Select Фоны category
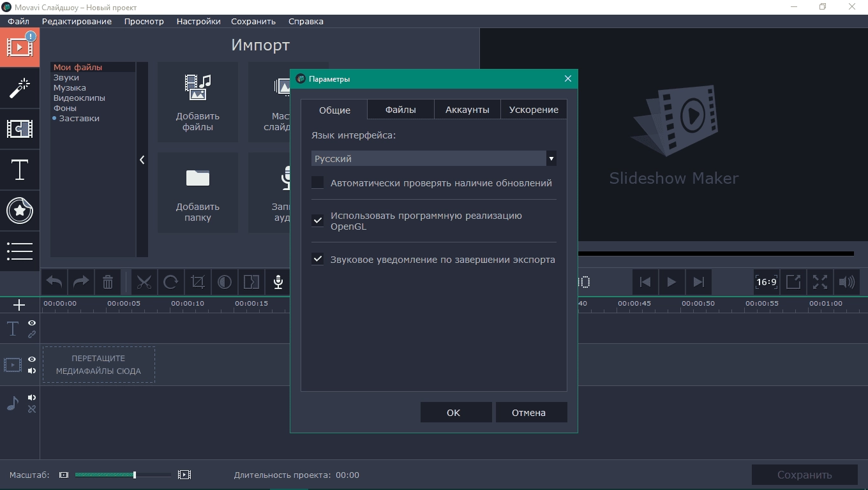This screenshot has height=490, width=868. tap(65, 108)
